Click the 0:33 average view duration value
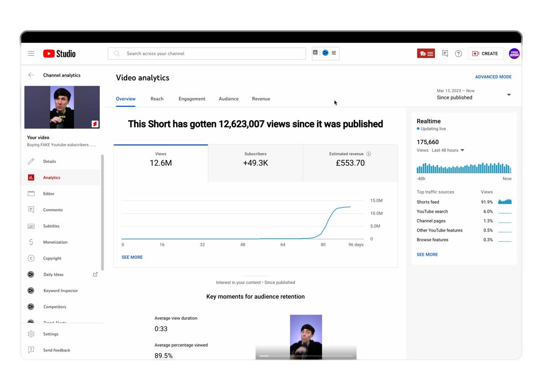This screenshot has height=392, width=547. pos(161,329)
